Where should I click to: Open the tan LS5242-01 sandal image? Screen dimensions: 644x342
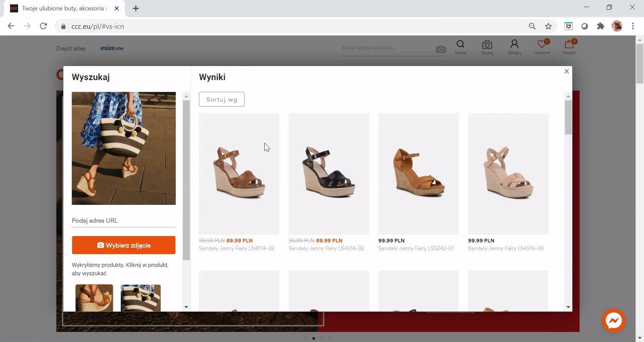(x=419, y=174)
